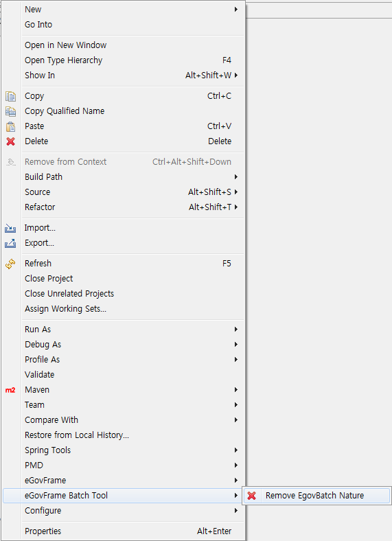The width and height of the screenshot is (392, 541).
Task: Expand the Run As submenu arrow
Action: click(236, 330)
